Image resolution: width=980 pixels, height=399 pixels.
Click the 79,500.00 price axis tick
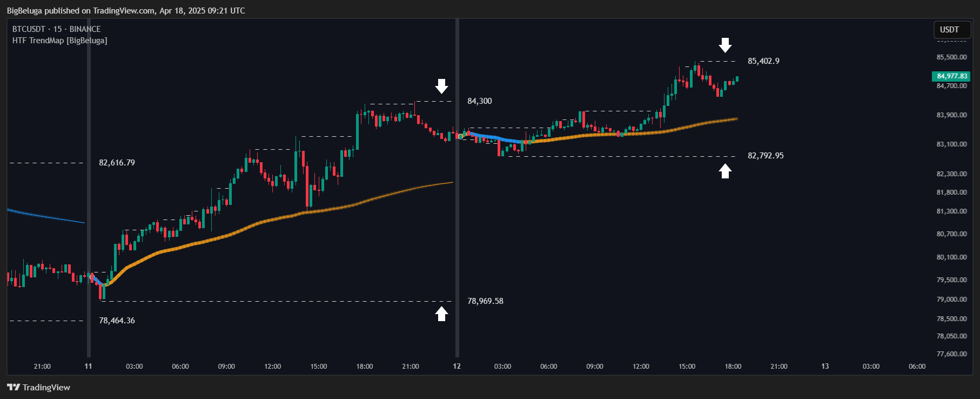click(x=952, y=280)
